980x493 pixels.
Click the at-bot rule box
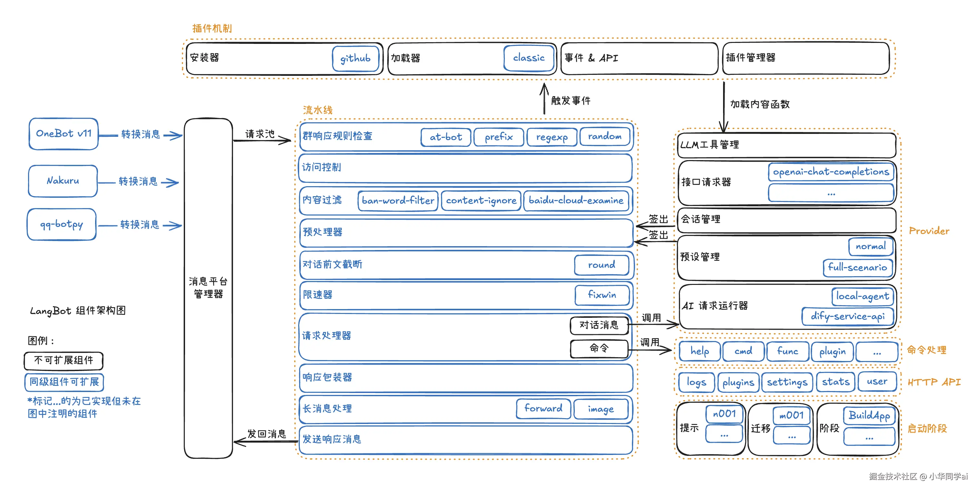click(x=446, y=137)
